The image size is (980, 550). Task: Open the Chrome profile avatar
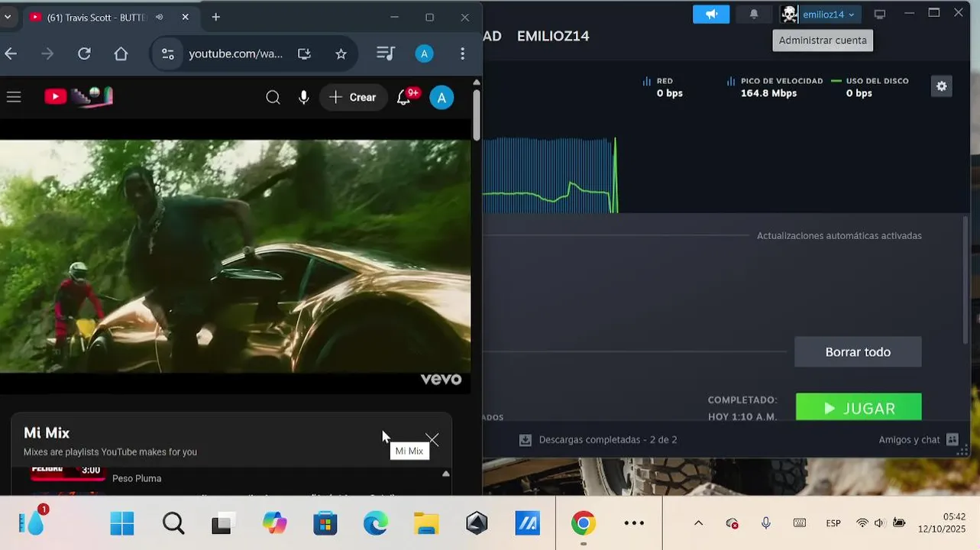(424, 53)
